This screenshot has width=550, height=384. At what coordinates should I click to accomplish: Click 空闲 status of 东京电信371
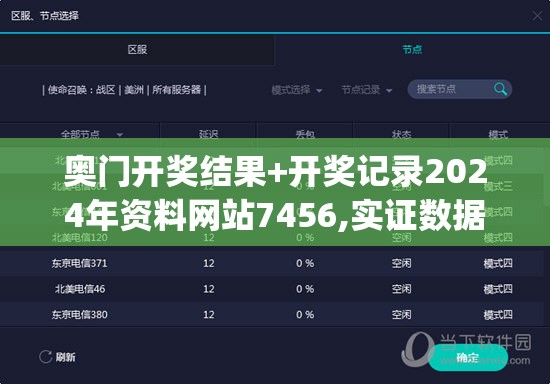tap(402, 263)
